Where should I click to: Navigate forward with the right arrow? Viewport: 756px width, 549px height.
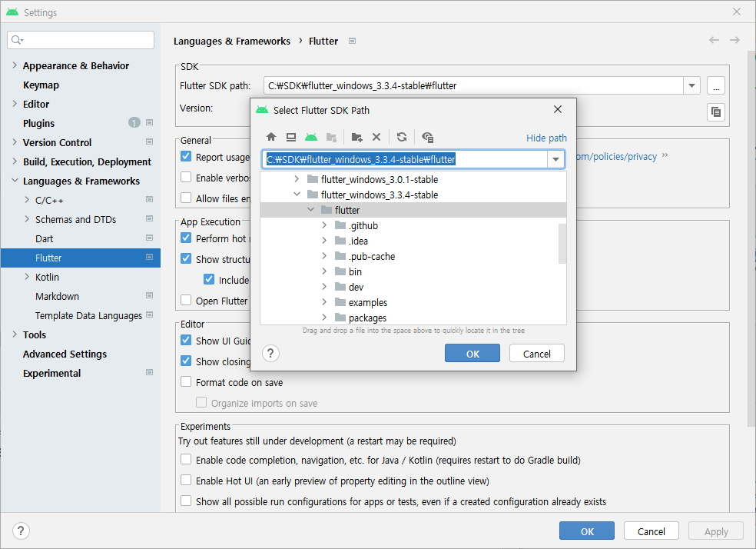click(734, 40)
